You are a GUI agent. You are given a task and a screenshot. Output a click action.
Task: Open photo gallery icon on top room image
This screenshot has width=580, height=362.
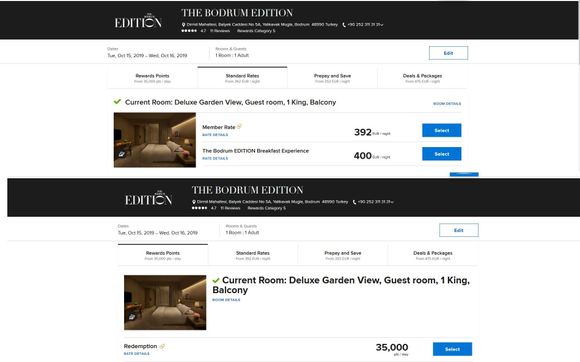click(x=121, y=154)
